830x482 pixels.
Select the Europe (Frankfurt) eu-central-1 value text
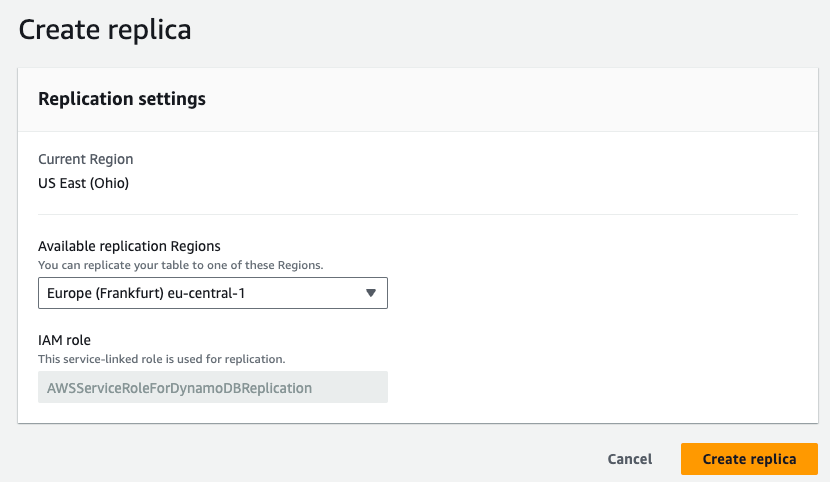pyautogui.click(x=147, y=293)
